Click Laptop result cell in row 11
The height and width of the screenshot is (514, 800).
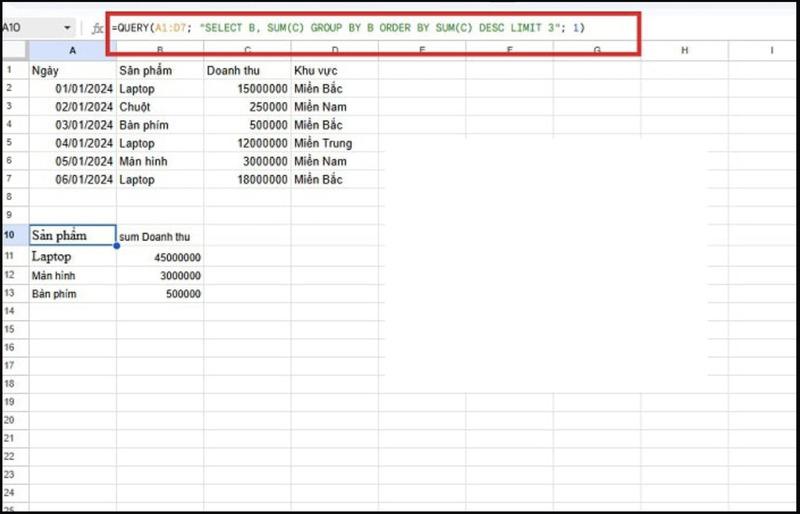coord(72,256)
